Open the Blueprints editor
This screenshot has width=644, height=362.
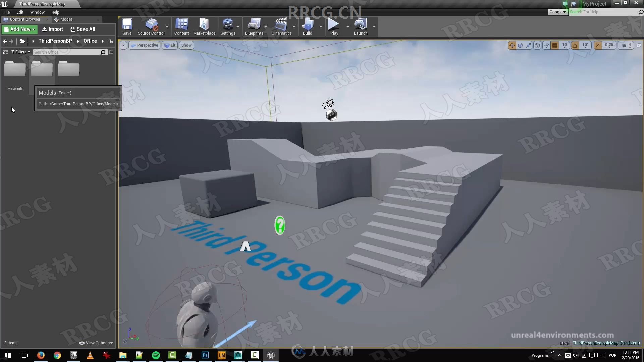point(254,26)
